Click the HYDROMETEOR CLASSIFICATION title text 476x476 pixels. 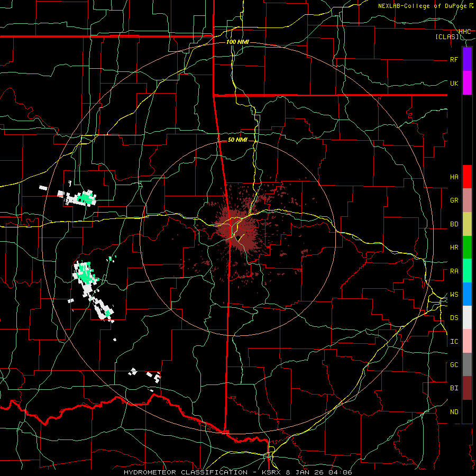click(186, 472)
